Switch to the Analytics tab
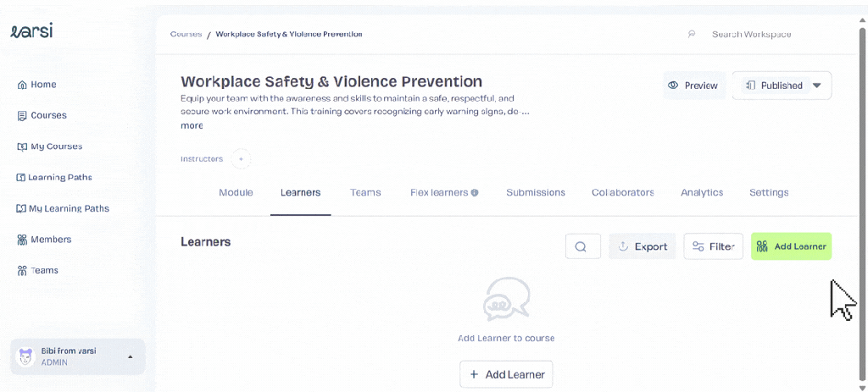 (702, 192)
